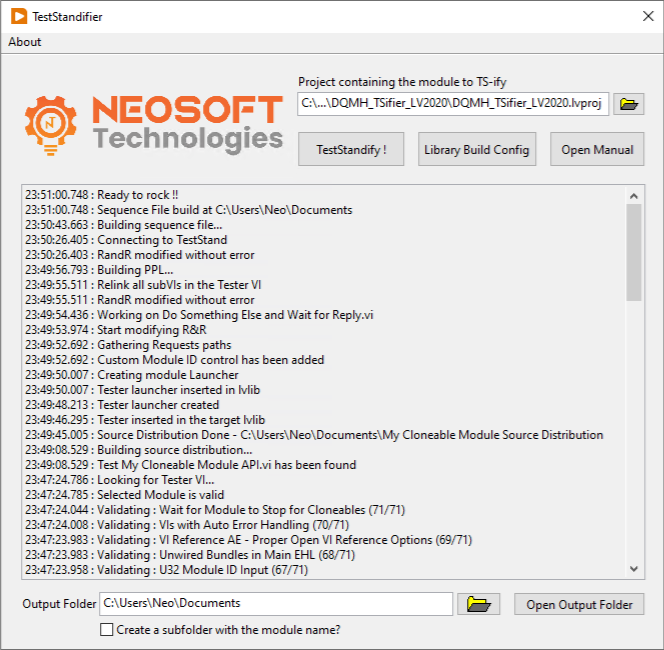
Task: Browse for output folder icon
Action: point(479,604)
